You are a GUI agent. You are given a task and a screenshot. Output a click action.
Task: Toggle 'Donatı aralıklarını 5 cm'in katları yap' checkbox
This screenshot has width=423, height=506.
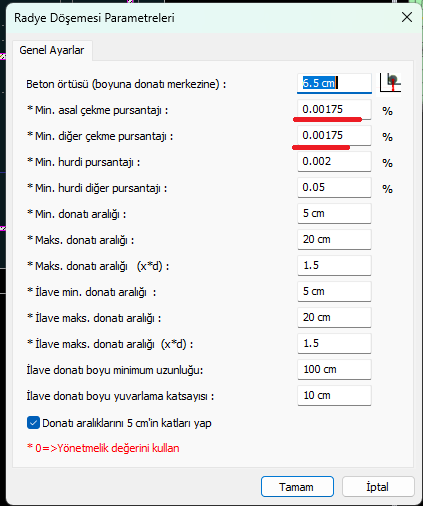[x=33, y=423]
